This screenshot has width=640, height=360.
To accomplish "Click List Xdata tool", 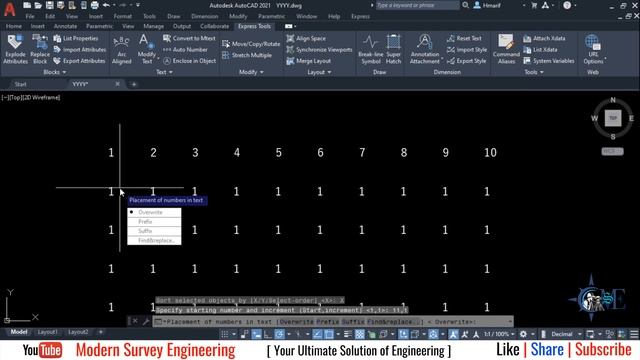I will point(540,50).
